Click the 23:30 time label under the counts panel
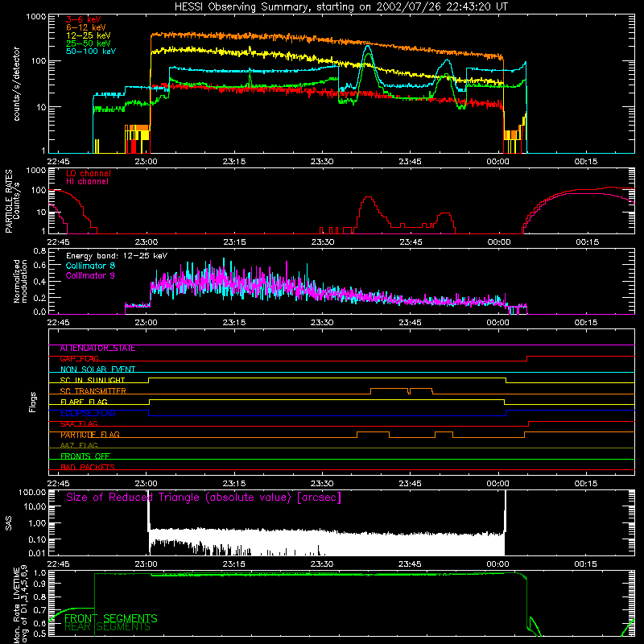Screen dimensions: 644x644 (x=322, y=162)
